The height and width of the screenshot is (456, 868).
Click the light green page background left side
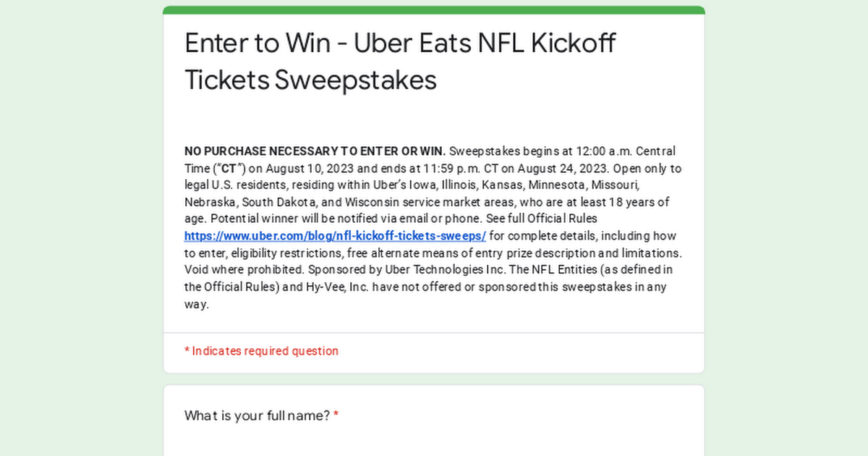point(81,228)
